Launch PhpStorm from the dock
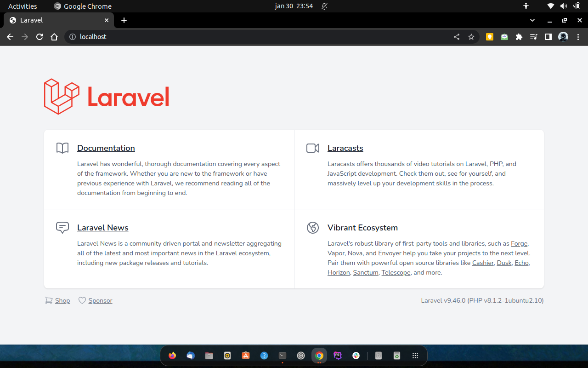 [x=338, y=356]
